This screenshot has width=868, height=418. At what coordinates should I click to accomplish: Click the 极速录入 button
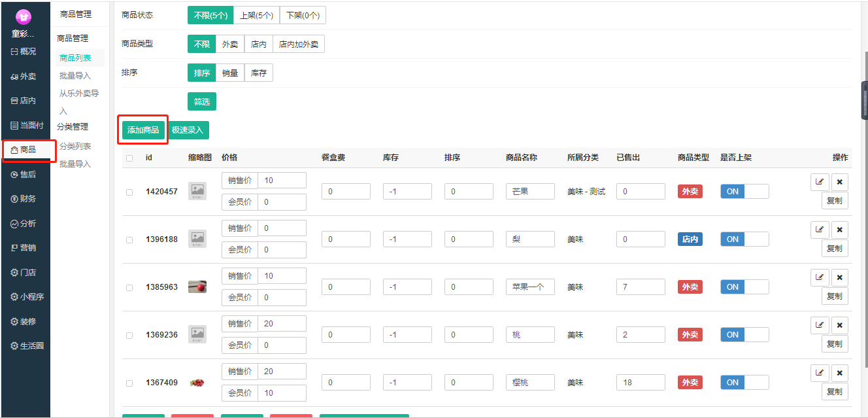188,130
